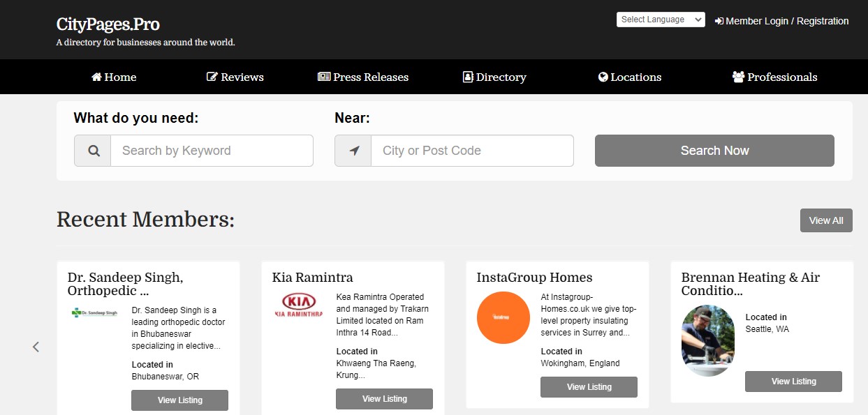Click the pencil icon next to Reviews
The height and width of the screenshot is (415, 868).
[x=212, y=77]
